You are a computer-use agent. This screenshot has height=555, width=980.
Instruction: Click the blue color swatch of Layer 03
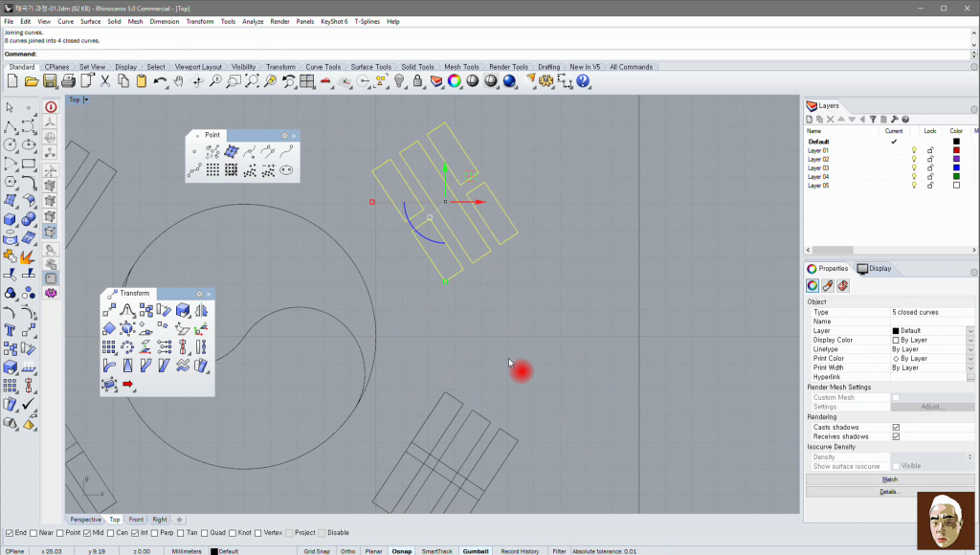[x=956, y=168]
